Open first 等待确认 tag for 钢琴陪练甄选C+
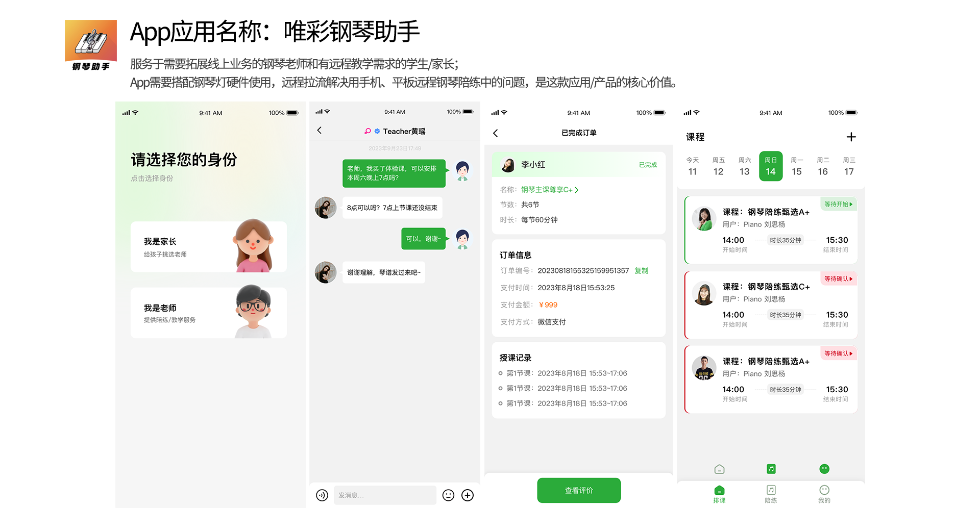This screenshot has height=508, width=980. [838, 278]
